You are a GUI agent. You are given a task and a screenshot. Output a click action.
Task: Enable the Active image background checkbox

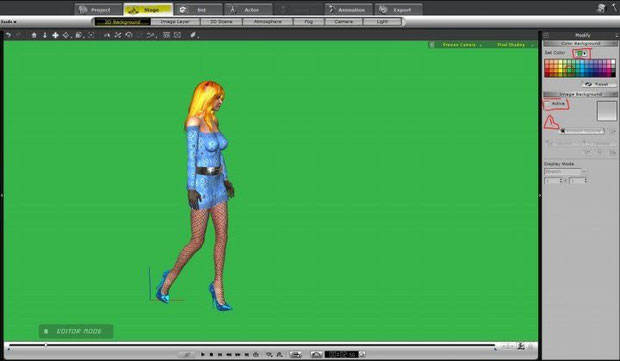pos(548,104)
